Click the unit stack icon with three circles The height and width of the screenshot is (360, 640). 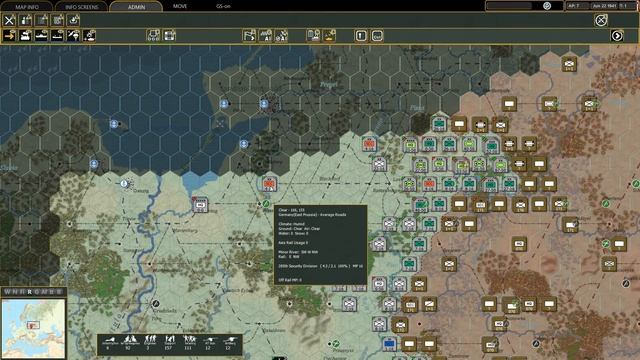(x=153, y=36)
